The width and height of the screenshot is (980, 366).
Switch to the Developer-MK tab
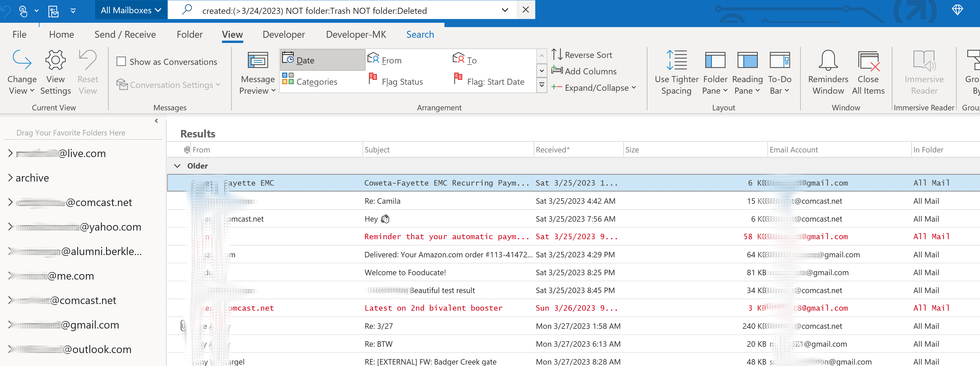[356, 34]
